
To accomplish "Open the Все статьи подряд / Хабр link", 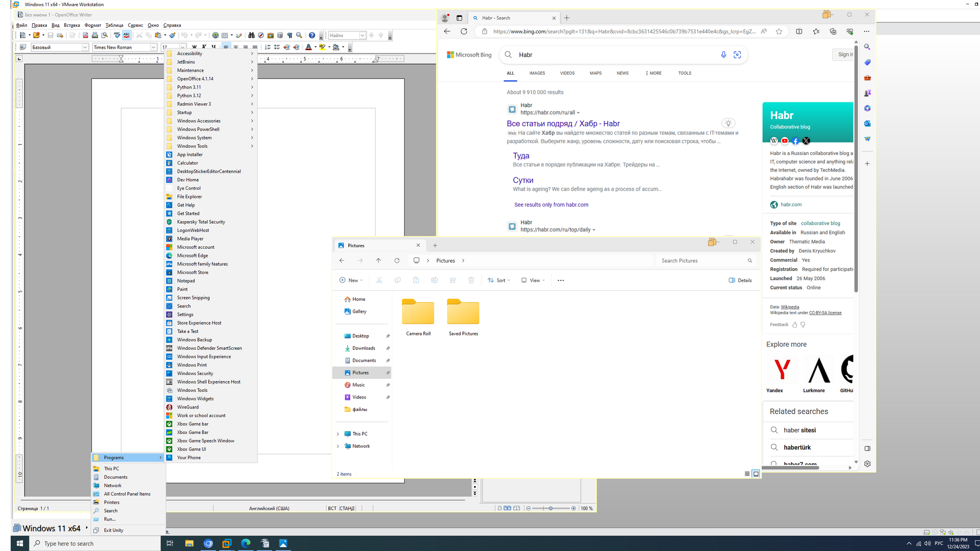I will pos(563,123).
